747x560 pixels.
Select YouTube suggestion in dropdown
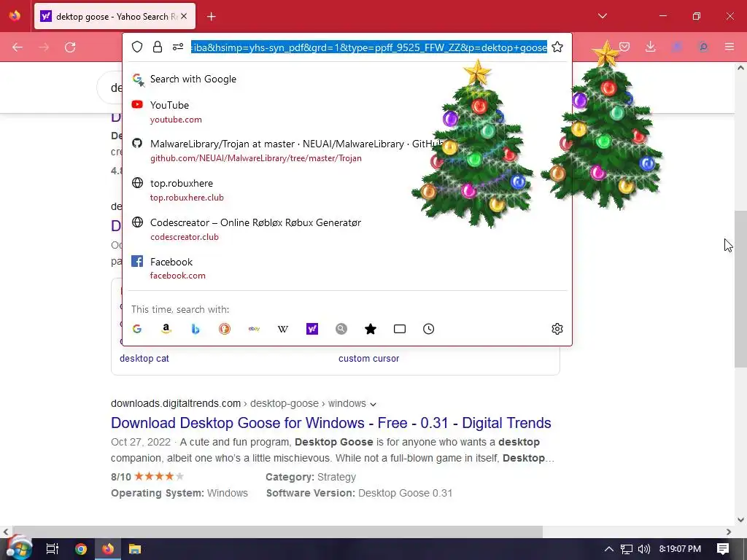(x=347, y=112)
